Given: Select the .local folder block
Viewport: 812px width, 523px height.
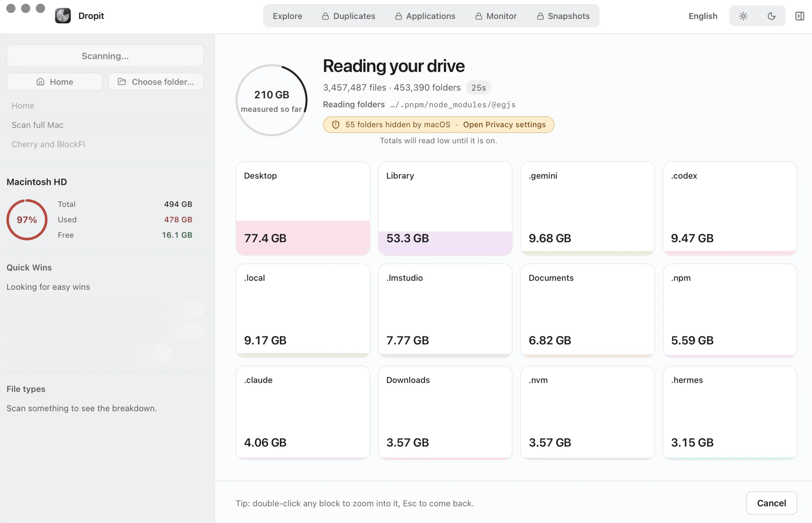Looking at the screenshot, I should point(303,311).
